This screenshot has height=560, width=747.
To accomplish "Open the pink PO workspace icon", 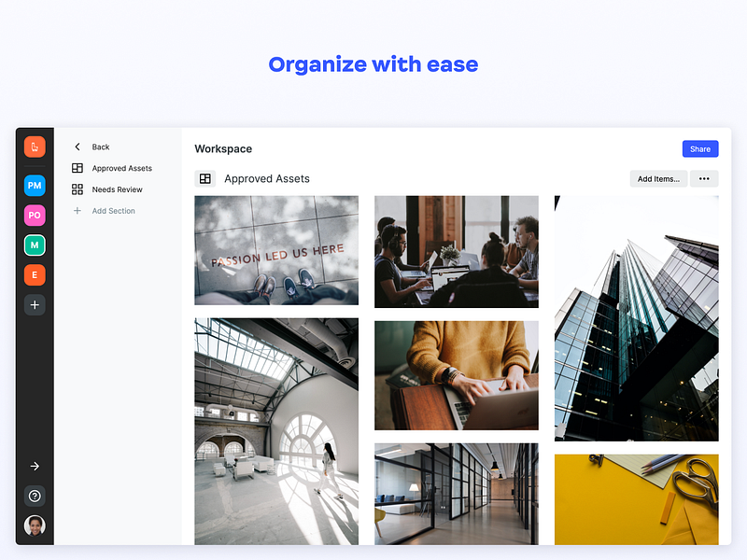I will coord(35,216).
